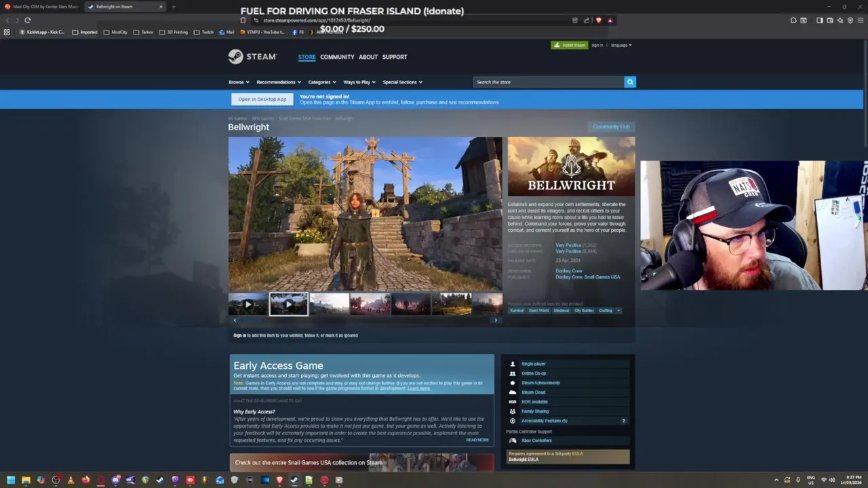Click the Snail Games USA collection banner
This screenshot has width=868, height=488.
361,463
